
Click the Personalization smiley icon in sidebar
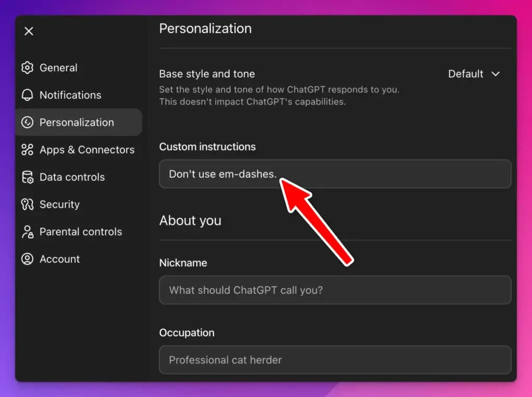tap(27, 123)
